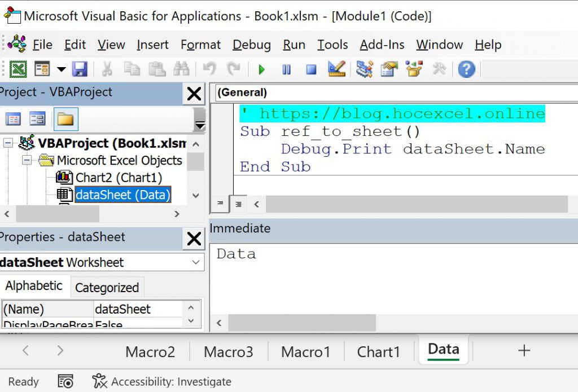Screen dimensions: 578x392
Task: Collapse Microsoft Excel Objects folder
Action: click(x=27, y=161)
